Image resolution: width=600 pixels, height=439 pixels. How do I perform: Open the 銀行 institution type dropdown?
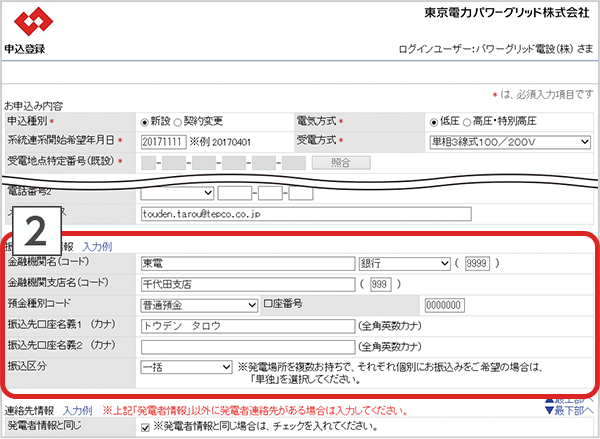click(x=404, y=263)
